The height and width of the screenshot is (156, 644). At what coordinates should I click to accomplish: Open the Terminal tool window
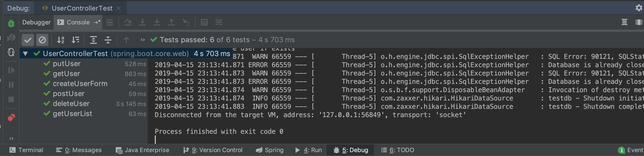click(x=26, y=150)
